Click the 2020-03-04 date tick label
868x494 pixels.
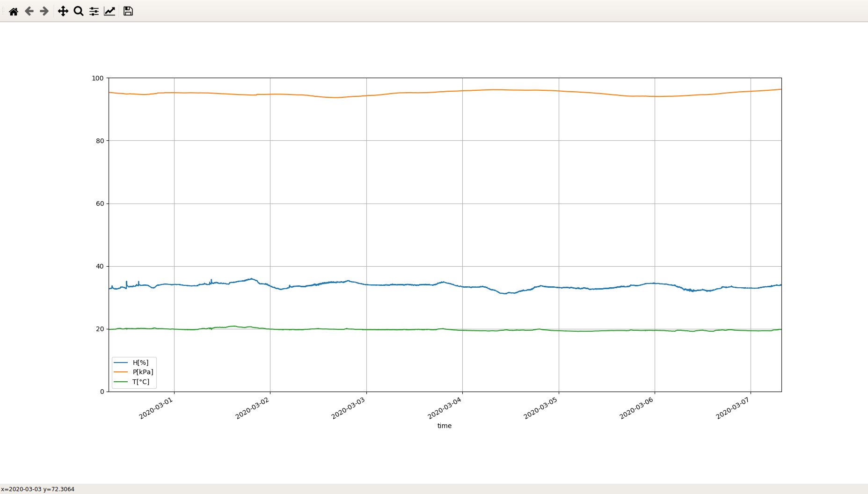tap(445, 408)
